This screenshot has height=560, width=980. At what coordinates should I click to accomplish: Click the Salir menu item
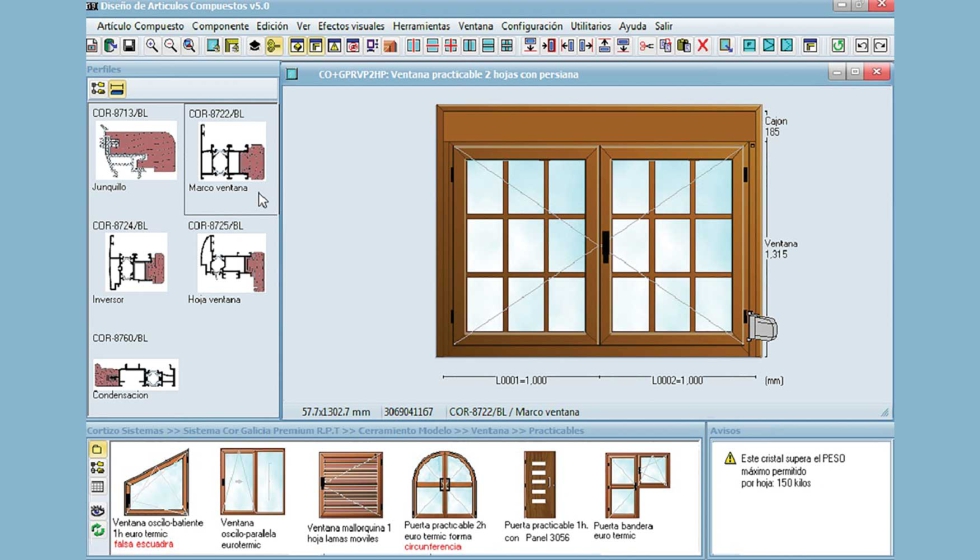[x=663, y=26]
